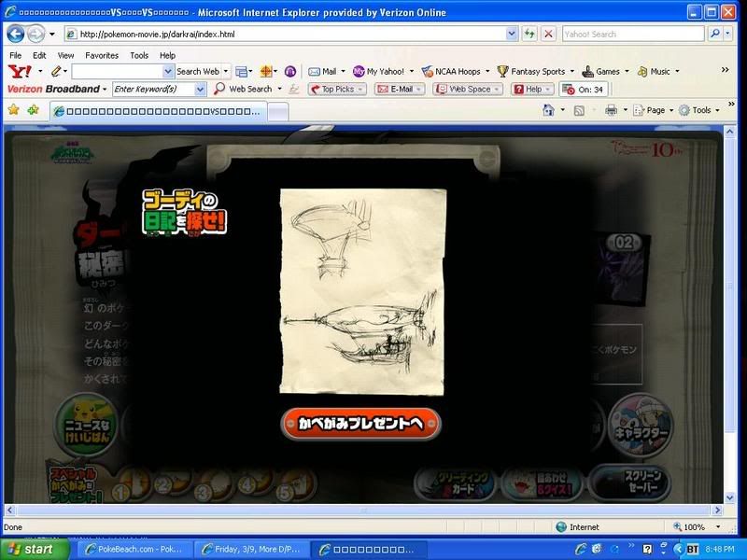Click the Favorites Center star icon

pos(13,110)
